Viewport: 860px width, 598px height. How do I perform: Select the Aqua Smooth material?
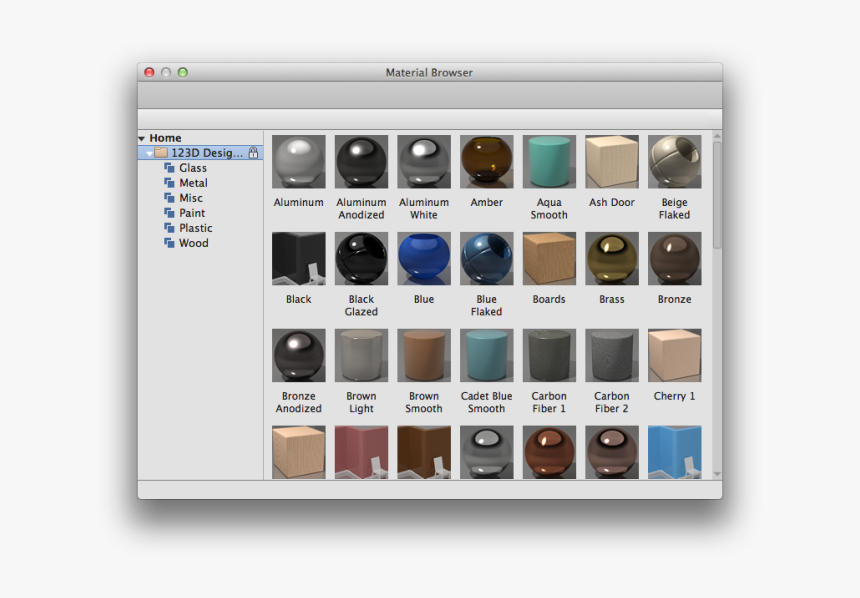pyautogui.click(x=549, y=160)
